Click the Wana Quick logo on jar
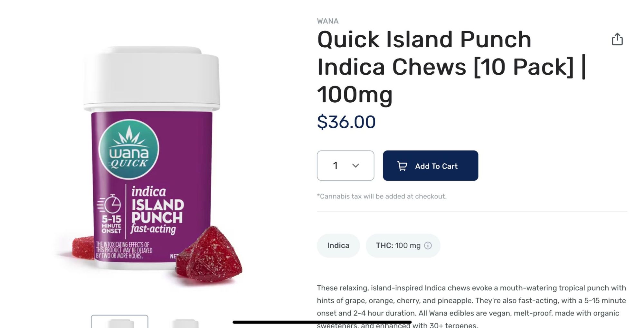 (129, 150)
